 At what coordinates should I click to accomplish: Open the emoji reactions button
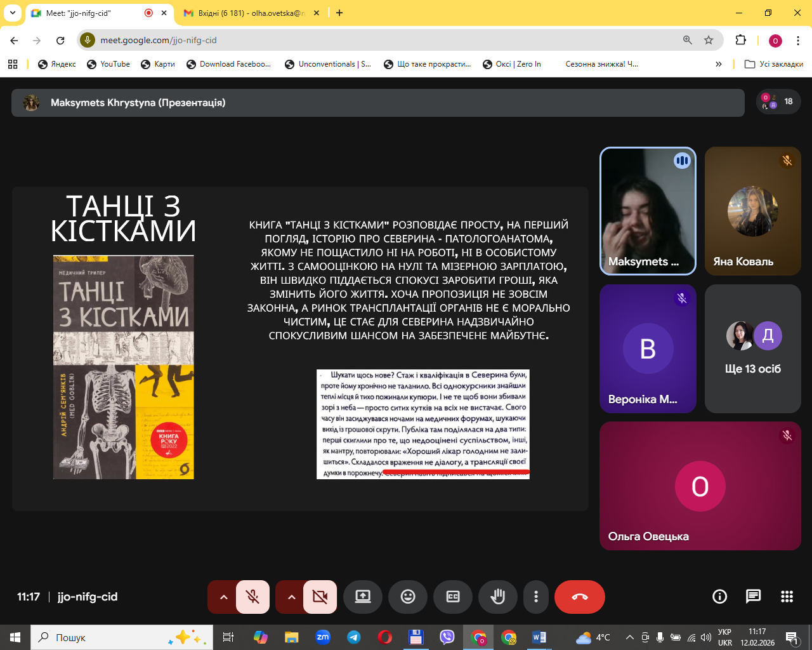click(x=408, y=597)
